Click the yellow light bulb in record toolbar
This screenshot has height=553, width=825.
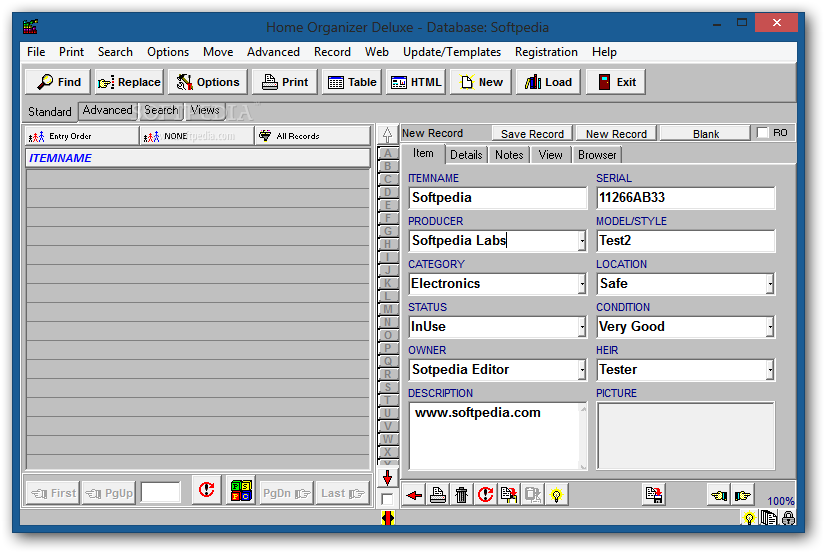[x=556, y=495]
